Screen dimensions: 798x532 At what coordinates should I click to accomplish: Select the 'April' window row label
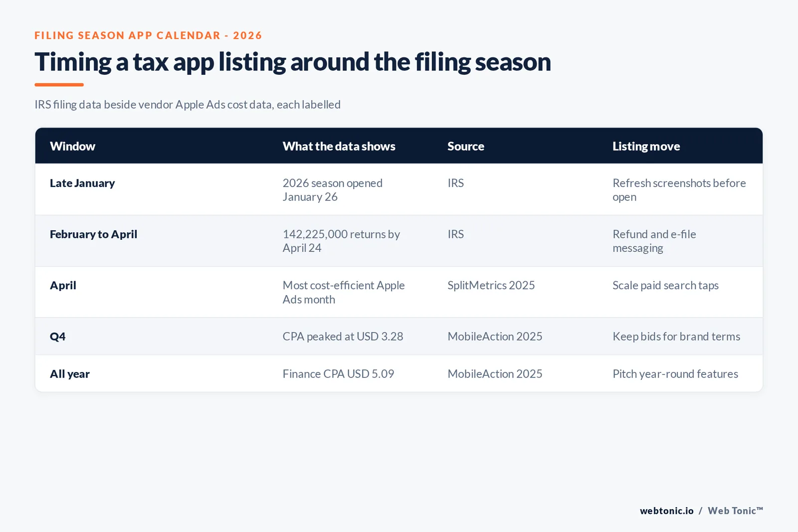(63, 286)
